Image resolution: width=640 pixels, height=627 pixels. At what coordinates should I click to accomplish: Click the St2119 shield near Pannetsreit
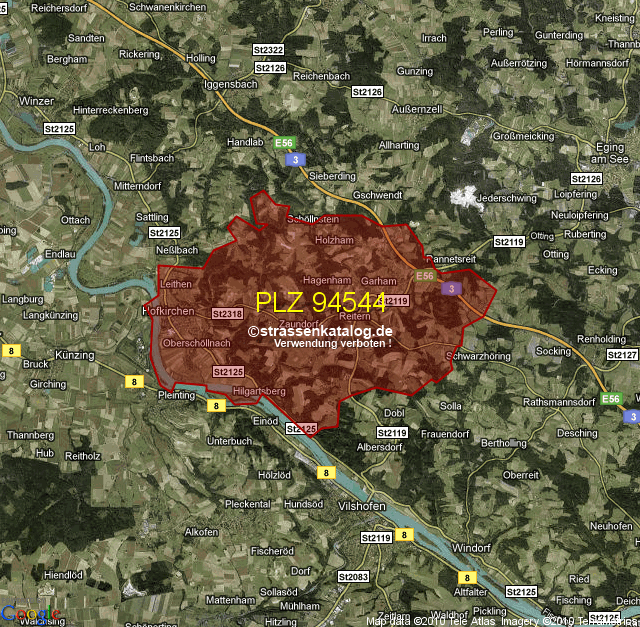(x=509, y=242)
